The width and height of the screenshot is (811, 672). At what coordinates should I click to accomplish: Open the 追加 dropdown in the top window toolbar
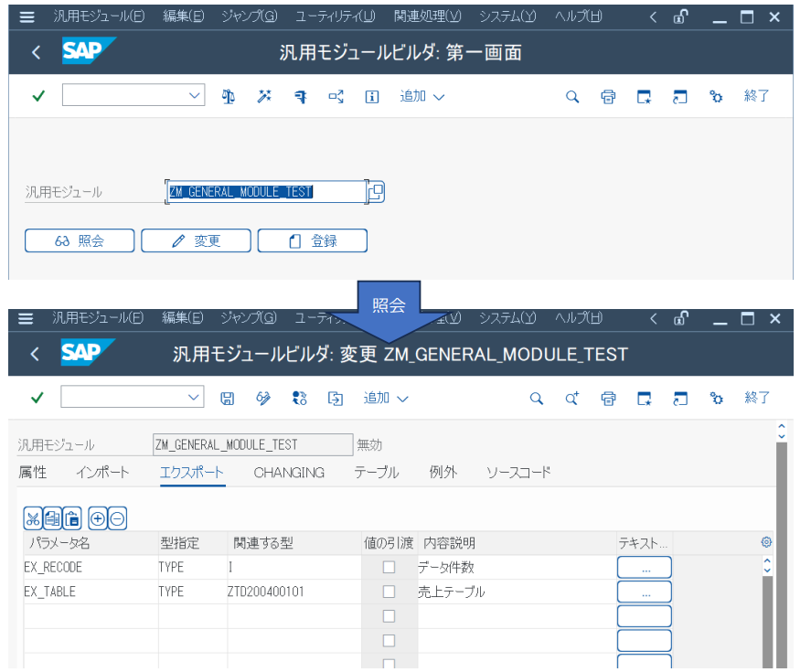pyautogui.click(x=422, y=97)
